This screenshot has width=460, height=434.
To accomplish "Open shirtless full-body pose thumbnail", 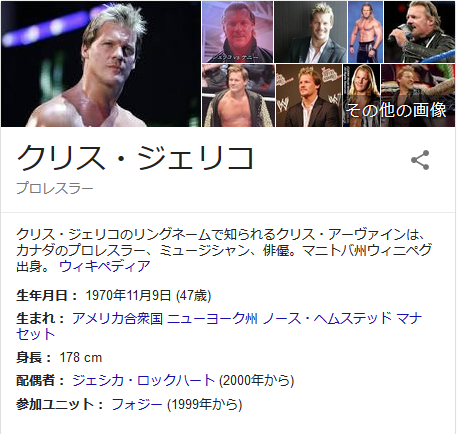I will click(365, 32).
